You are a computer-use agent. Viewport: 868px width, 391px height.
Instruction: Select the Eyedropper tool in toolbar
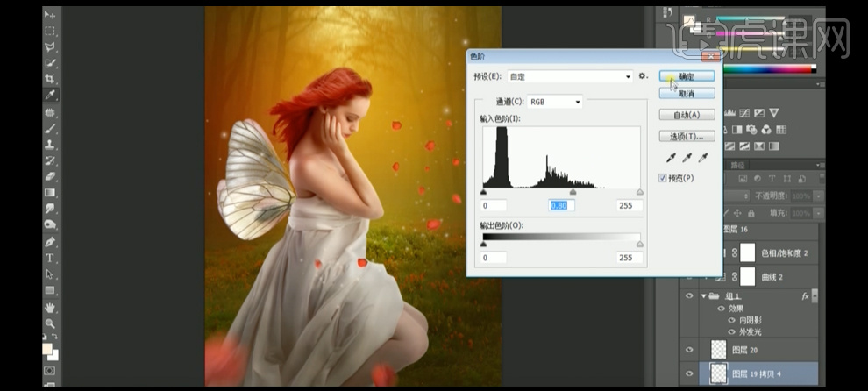(50, 96)
